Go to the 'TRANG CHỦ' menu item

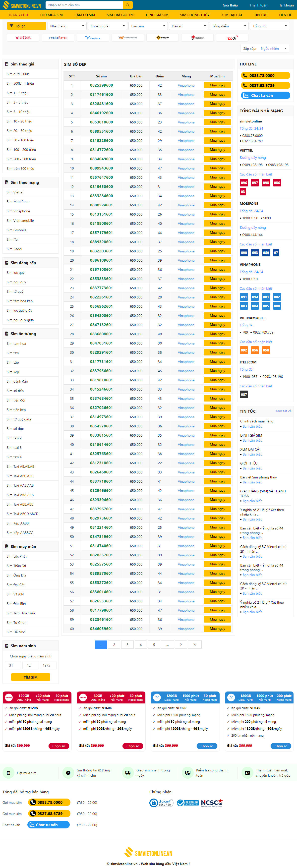[18, 15]
